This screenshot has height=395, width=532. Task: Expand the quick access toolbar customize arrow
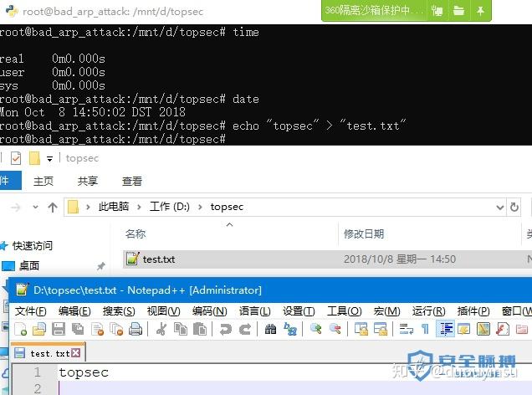(x=50, y=158)
